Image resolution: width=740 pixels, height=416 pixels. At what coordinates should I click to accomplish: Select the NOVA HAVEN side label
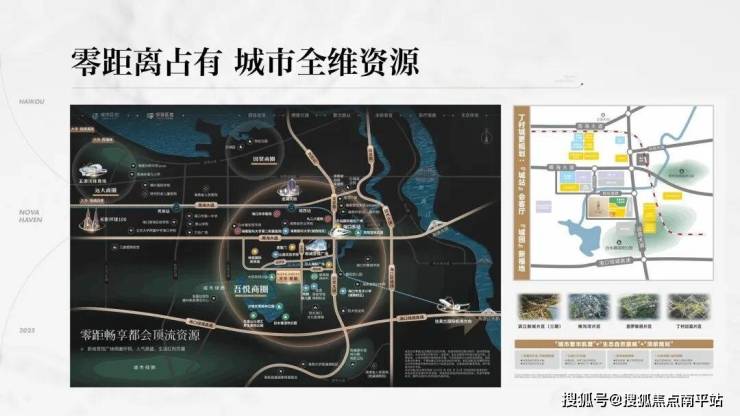tap(30, 216)
